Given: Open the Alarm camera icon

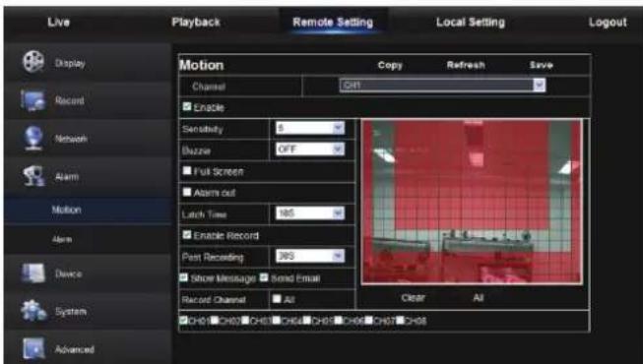Looking at the screenshot, I should pos(33,176).
